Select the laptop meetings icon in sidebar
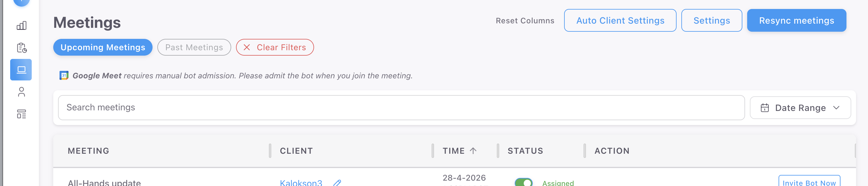This screenshot has width=868, height=186. [x=21, y=70]
